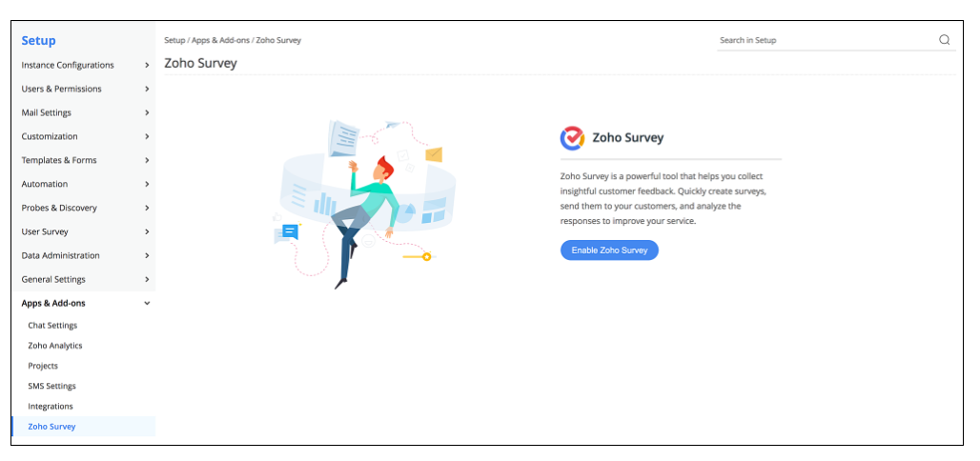Click the Setup sidebar heading
Image resolution: width=980 pixels, height=461 pixels.
38,41
